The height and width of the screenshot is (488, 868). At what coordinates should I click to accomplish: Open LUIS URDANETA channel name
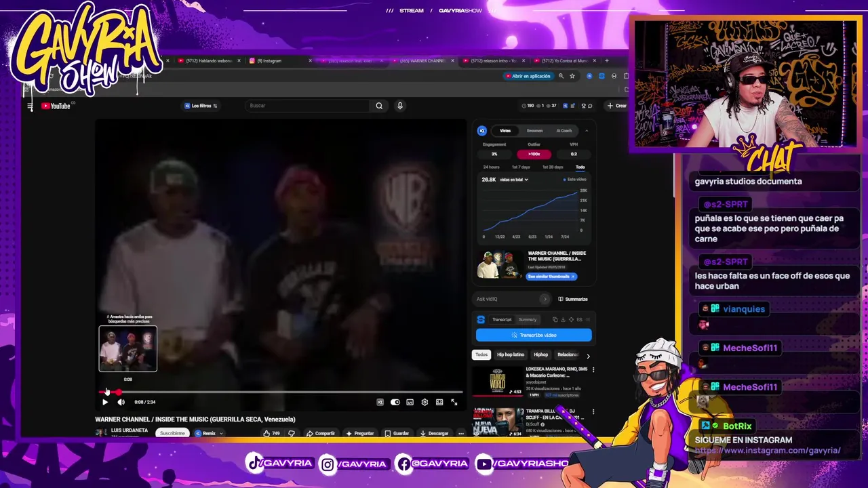point(130,430)
